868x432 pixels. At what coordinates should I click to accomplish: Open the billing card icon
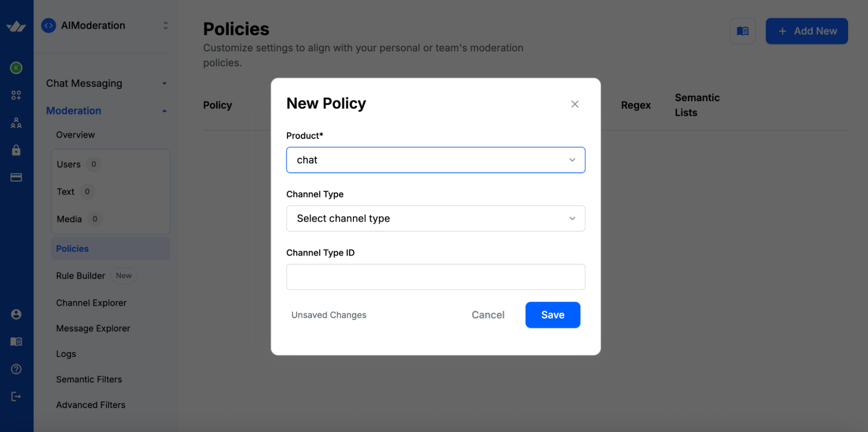[x=16, y=177]
